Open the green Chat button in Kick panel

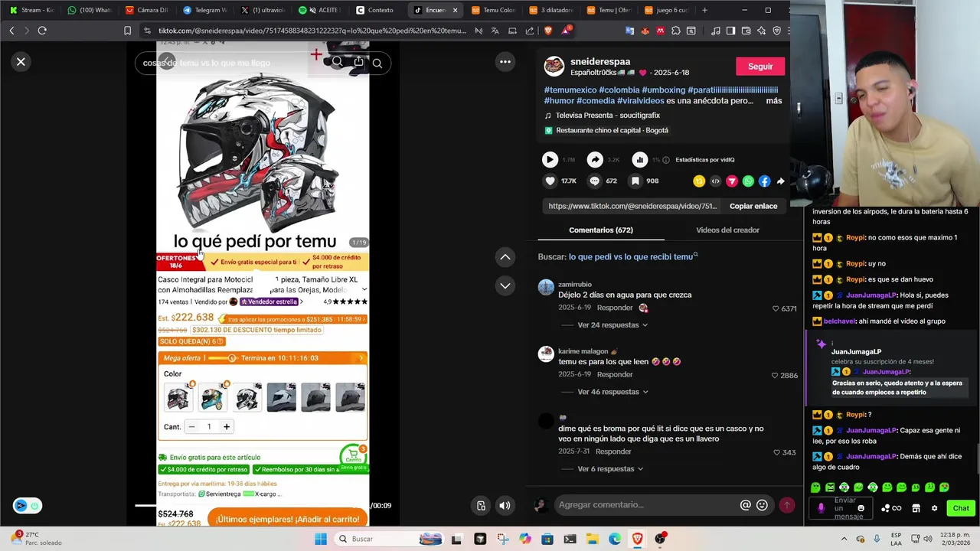(961, 508)
